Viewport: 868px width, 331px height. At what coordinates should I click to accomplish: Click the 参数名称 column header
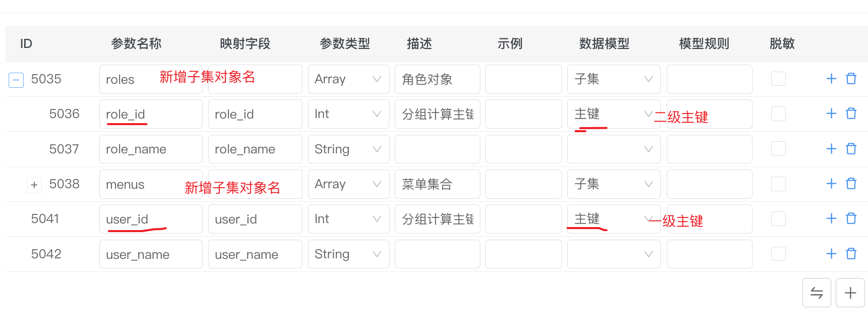coord(136,44)
